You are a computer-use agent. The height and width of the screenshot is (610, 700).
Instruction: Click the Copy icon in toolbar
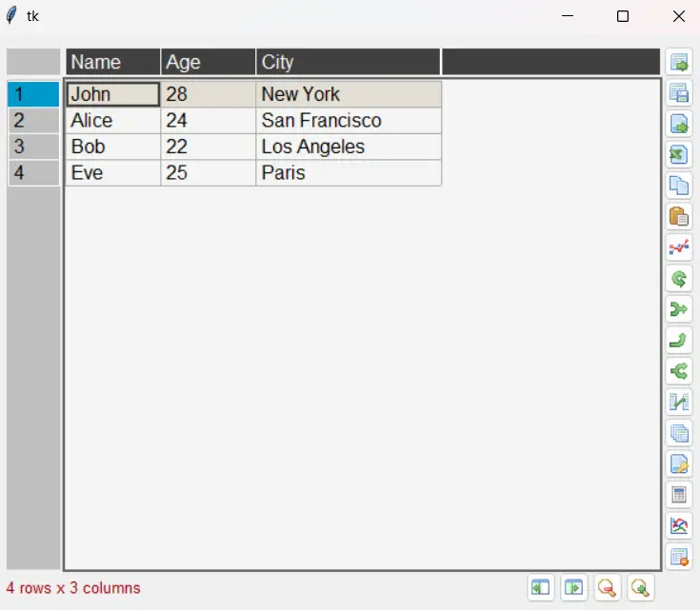tap(678, 186)
